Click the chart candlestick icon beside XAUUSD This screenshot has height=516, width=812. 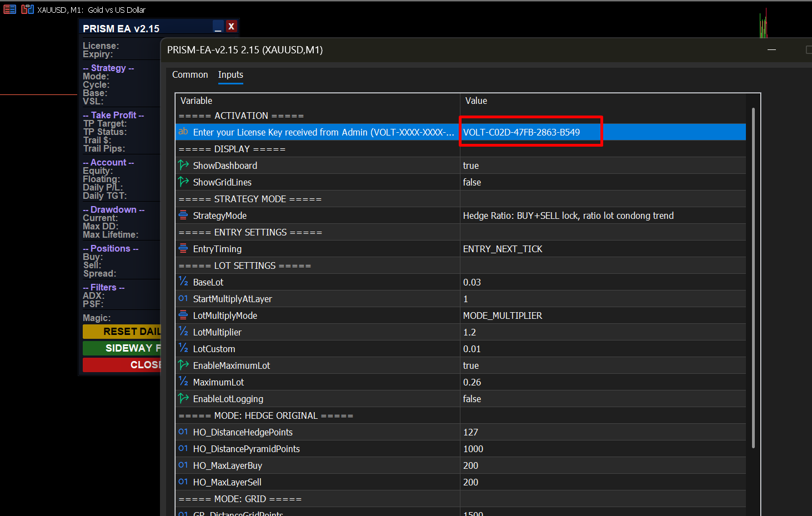pyautogui.click(x=28, y=9)
